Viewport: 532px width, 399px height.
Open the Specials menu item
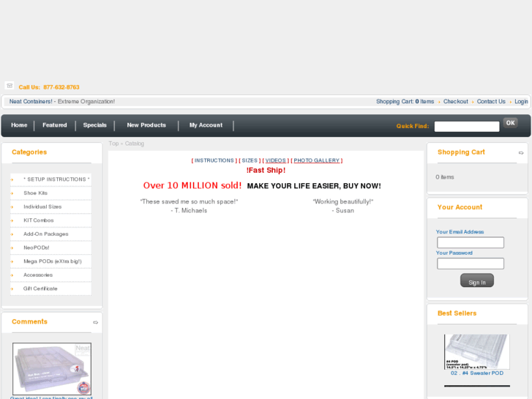95,125
